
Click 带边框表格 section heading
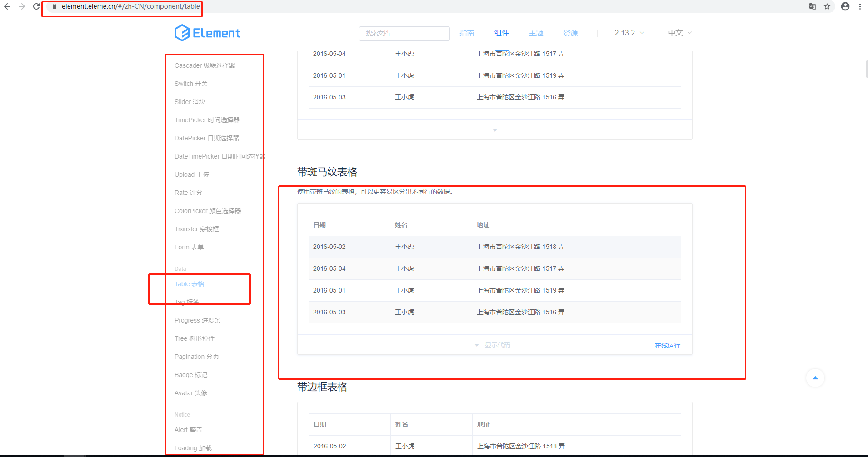pyautogui.click(x=322, y=387)
